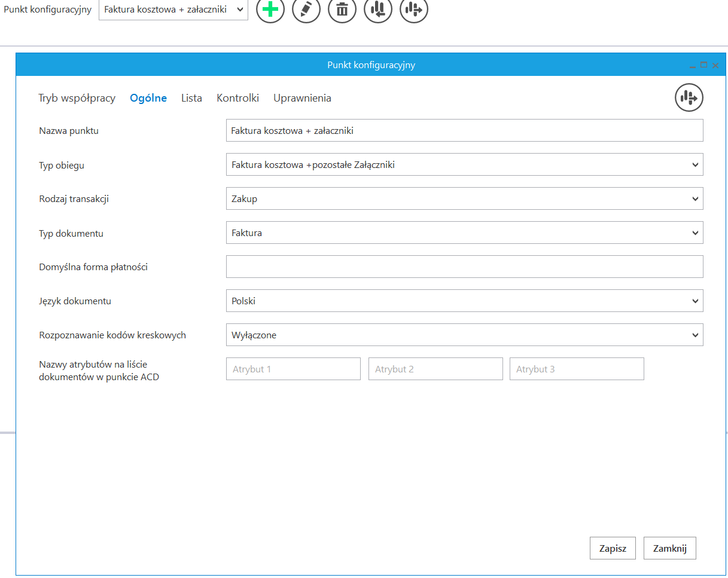Open the Kontrolki tab
Screen dimensions: 728x578
pyautogui.click(x=237, y=98)
